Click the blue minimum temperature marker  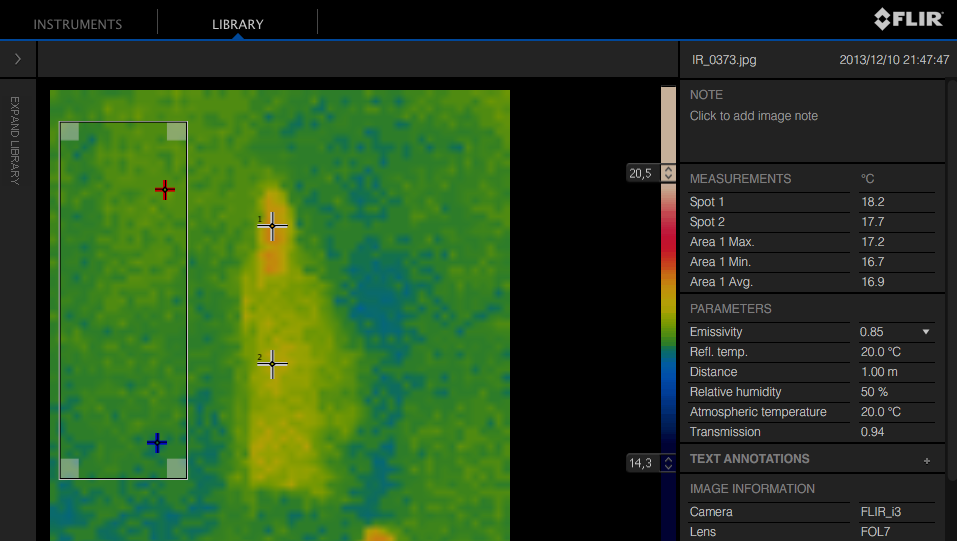[157, 443]
